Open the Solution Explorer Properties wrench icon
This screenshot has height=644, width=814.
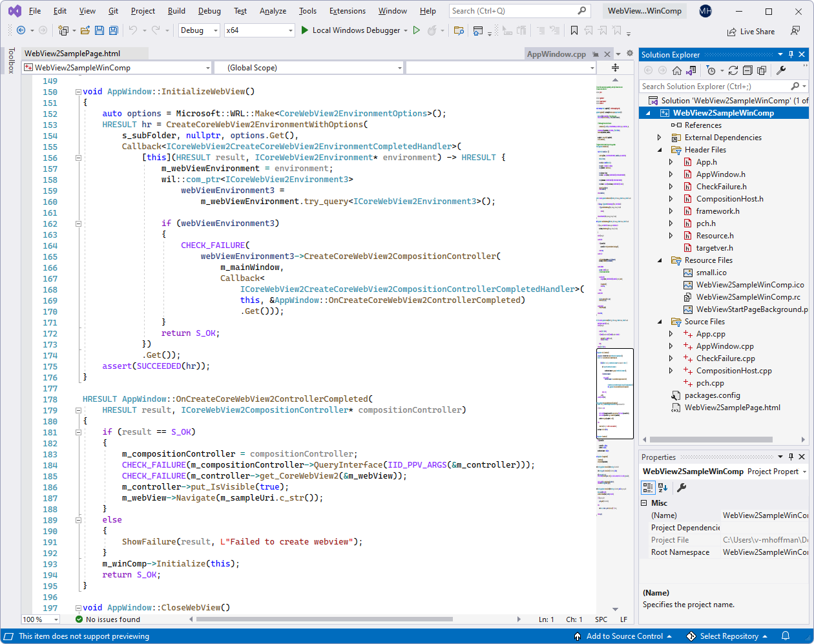781,70
